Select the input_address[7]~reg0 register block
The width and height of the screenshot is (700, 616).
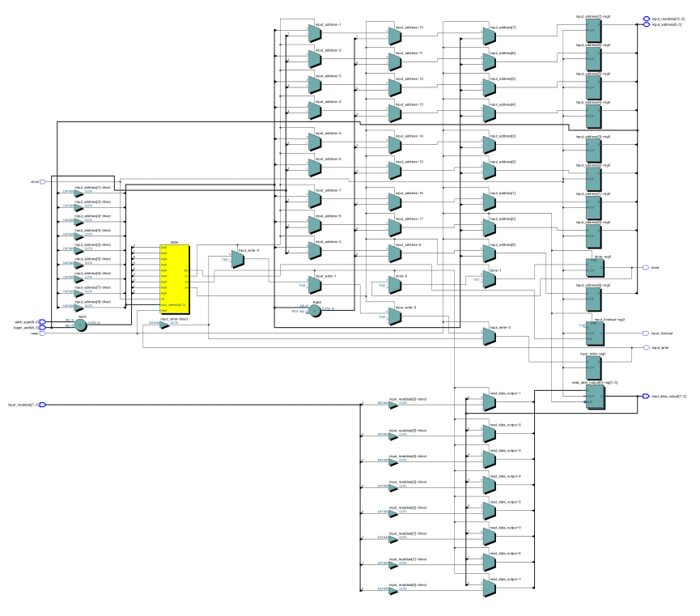594,31
